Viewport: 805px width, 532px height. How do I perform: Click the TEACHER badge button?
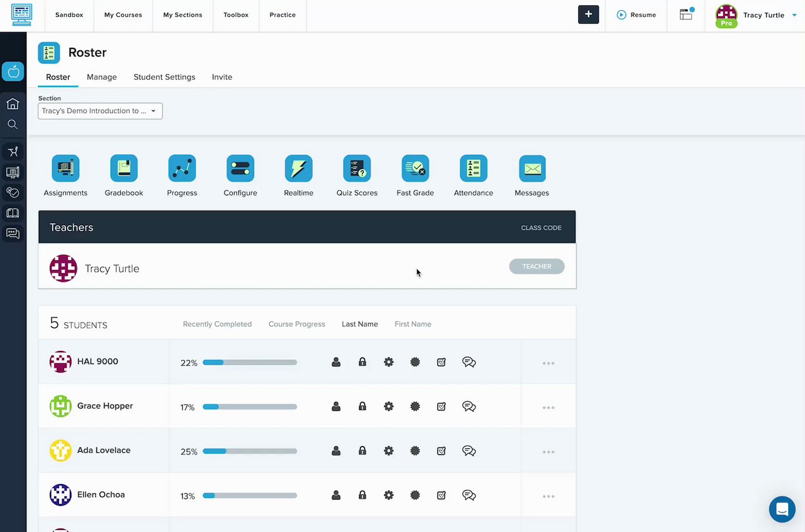click(x=537, y=267)
